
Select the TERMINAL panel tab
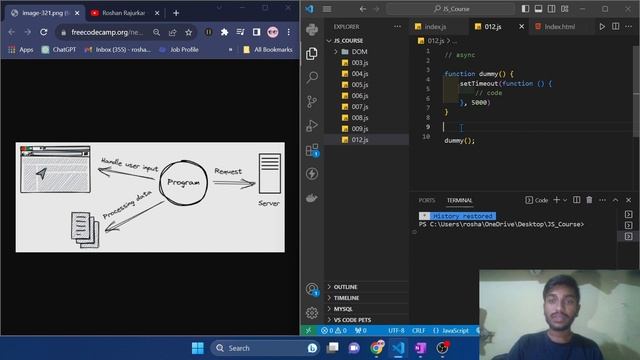(459, 200)
